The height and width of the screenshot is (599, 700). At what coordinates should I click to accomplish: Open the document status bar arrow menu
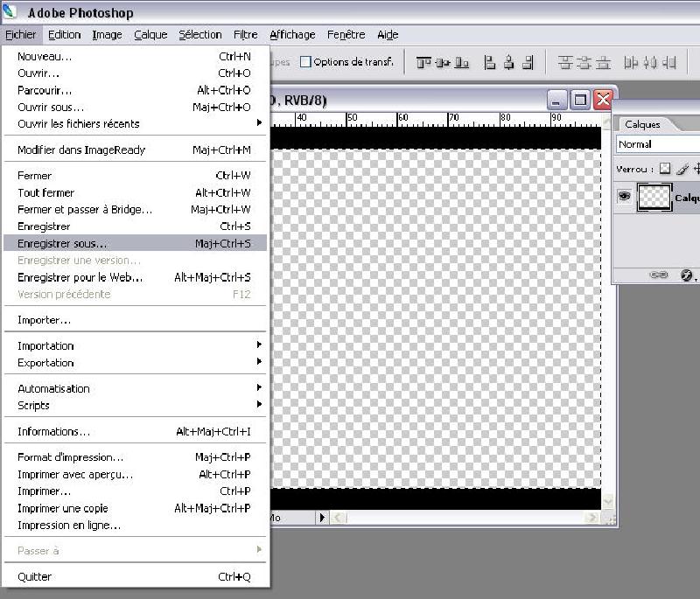[x=322, y=518]
